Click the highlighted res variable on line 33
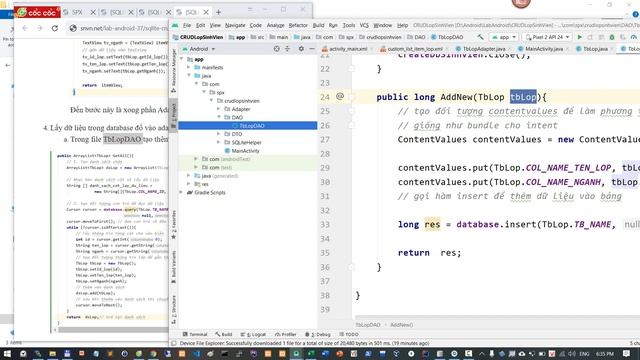Viewport: 640px width, 360px height. click(432, 224)
